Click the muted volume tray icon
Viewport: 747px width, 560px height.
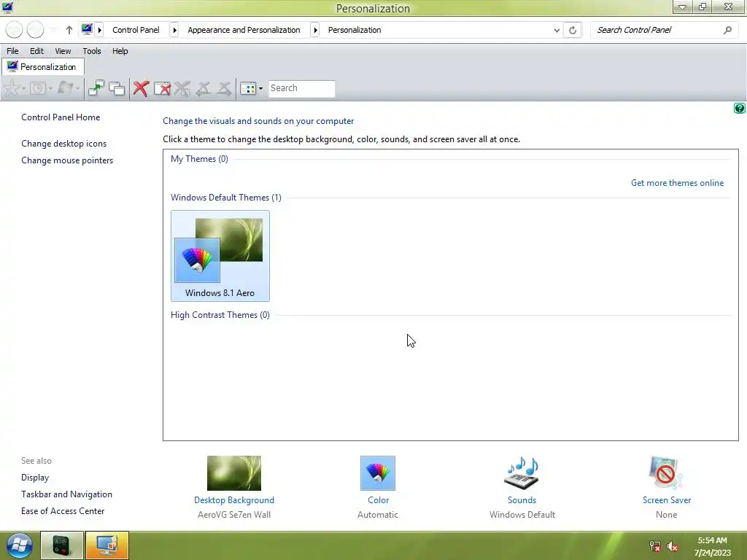click(x=672, y=546)
